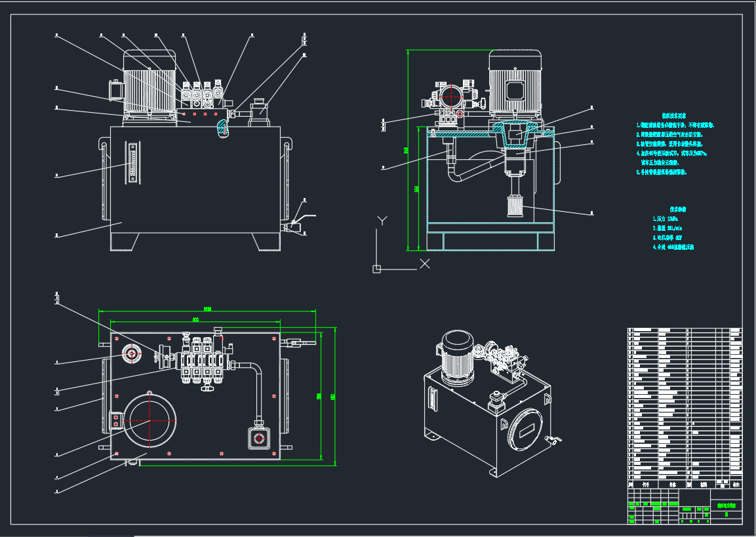The height and width of the screenshot is (537, 756).
Task: Select the 10MPa pressure parameter line
Action: point(666,219)
